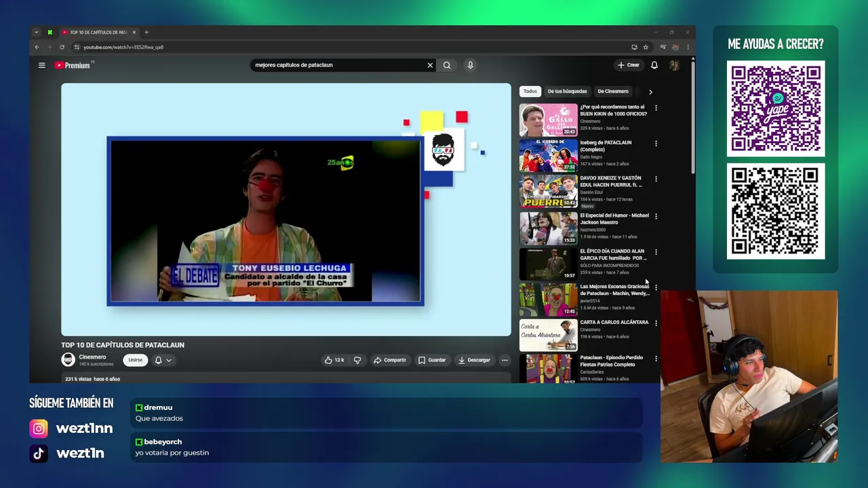The height and width of the screenshot is (488, 868).
Task: Click '231 k vistas hace 6 años' description
Action: point(92,379)
